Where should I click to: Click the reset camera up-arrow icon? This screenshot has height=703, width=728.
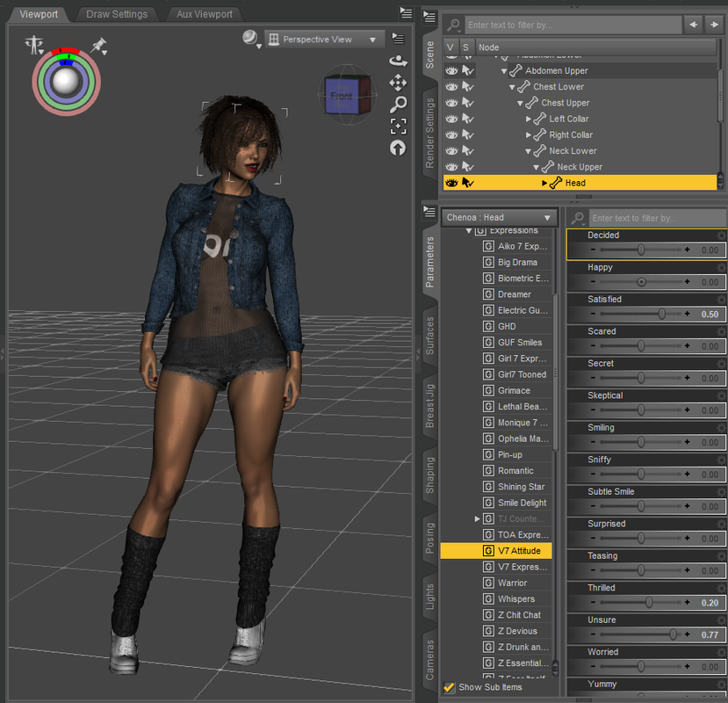tap(398, 149)
